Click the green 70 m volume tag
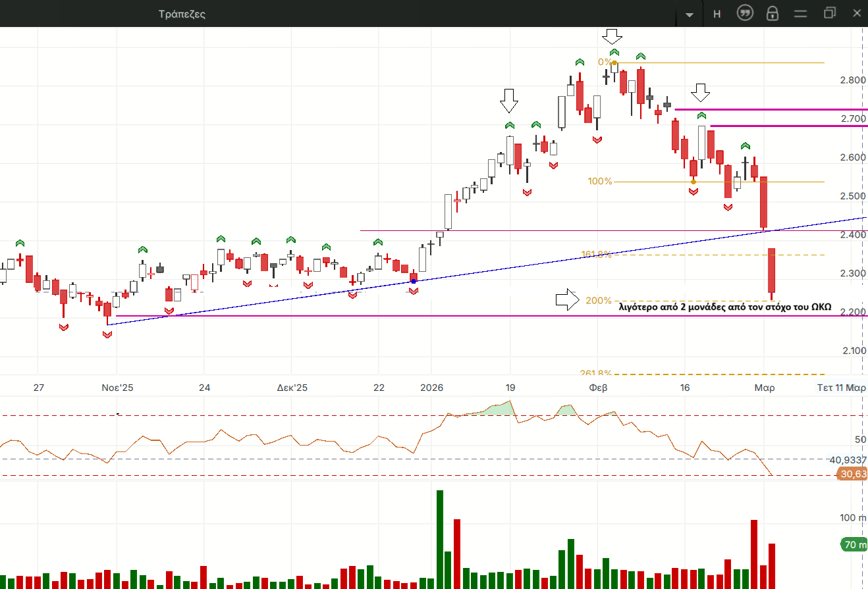The image size is (868, 589). click(x=854, y=544)
